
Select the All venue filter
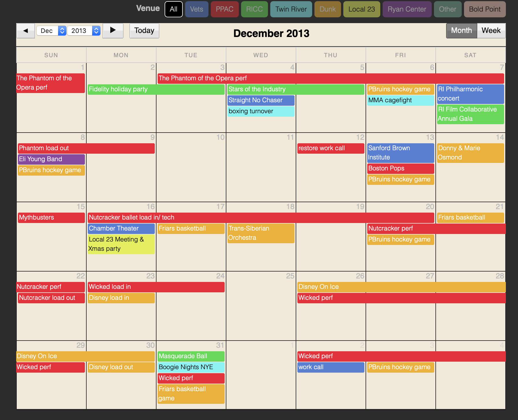(174, 9)
